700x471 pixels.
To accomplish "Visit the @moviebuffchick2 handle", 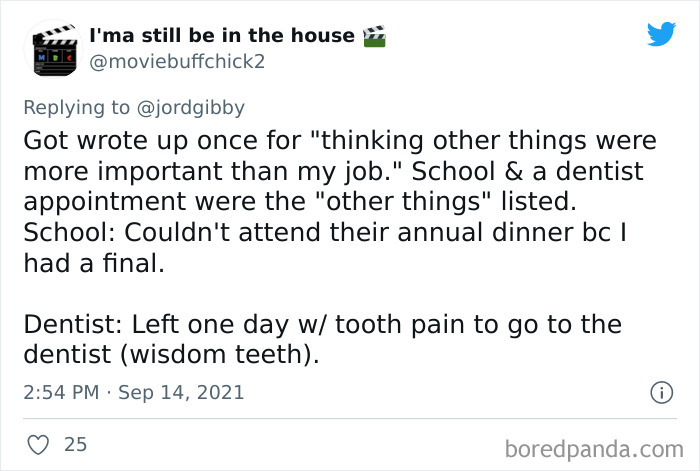I will (x=181, y=62).
